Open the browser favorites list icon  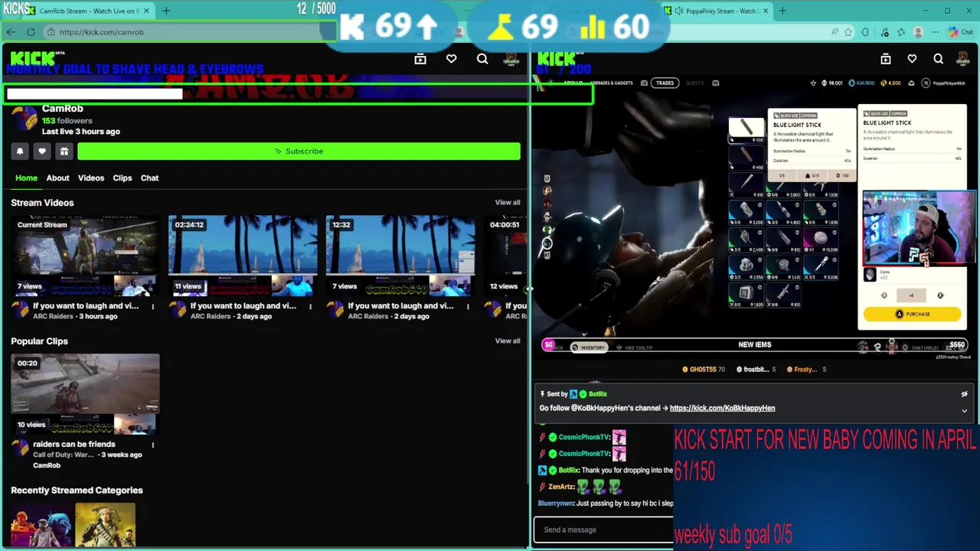click(x=901, y=32)
